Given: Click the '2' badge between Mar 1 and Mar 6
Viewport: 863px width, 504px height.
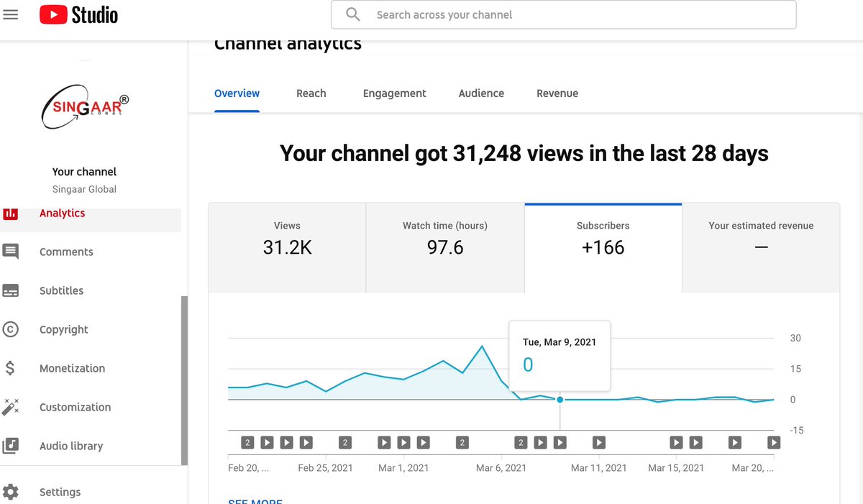Looking at the screenshot, I should click(x=462, y=442).
